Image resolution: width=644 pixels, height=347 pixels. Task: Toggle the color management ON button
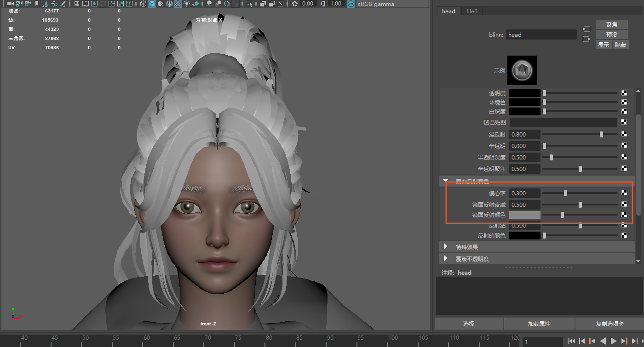click(x=351, y=4)
